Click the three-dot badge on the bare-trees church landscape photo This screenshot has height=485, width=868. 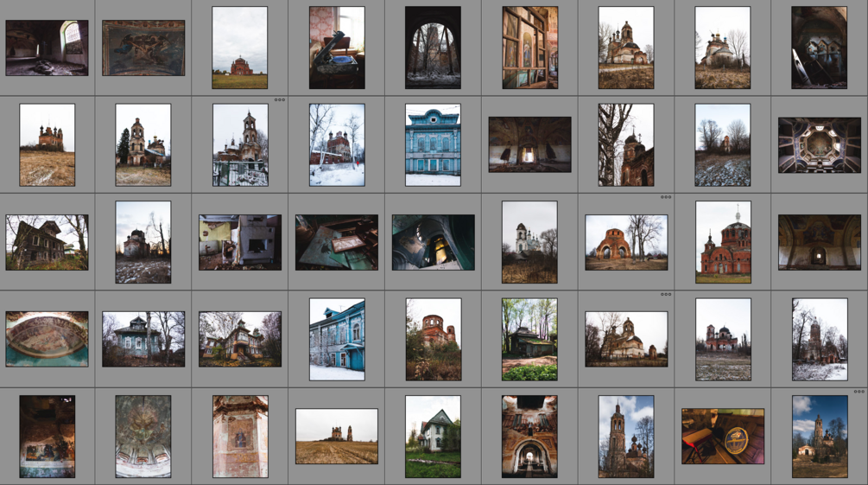665,294
